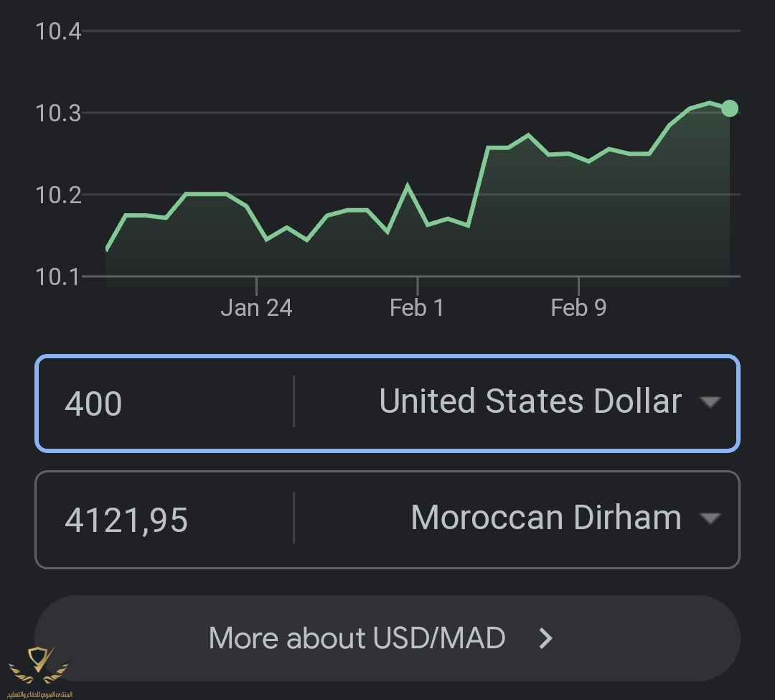Click the chevron icon after More about USD/MAD
Viewport: 775px width, 700px height.
(546, 638)
